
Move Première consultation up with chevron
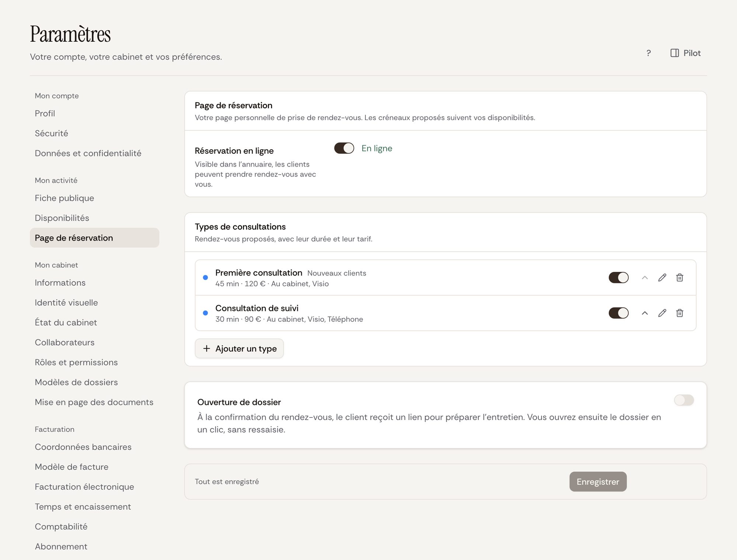click(x=645, y=277)
